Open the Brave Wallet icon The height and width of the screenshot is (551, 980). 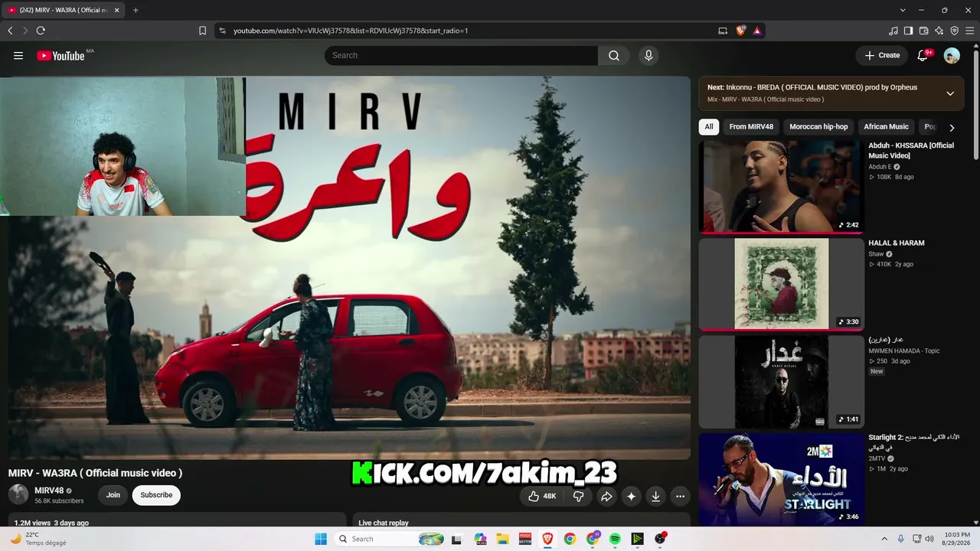pyautogui.click(x=923, y=31)
